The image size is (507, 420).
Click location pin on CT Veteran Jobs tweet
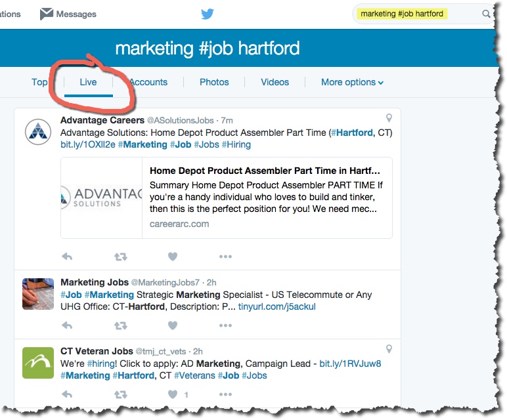(389, 349)
